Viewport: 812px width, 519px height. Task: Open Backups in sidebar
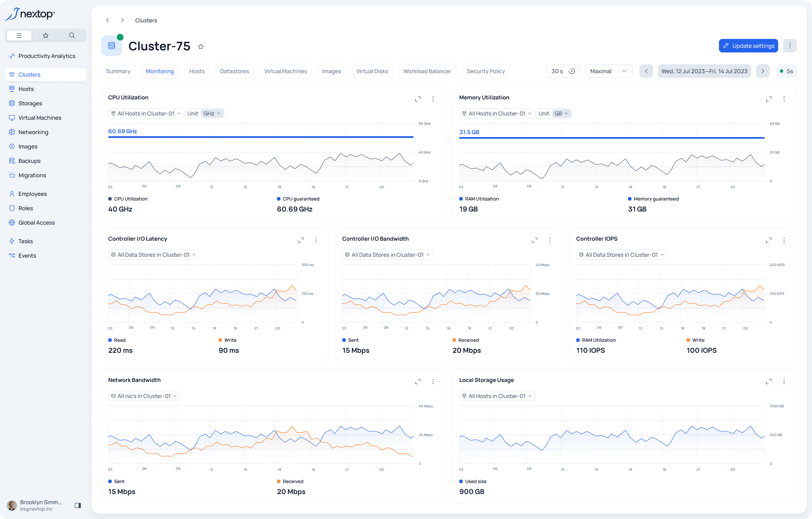[x=46, y=161]
